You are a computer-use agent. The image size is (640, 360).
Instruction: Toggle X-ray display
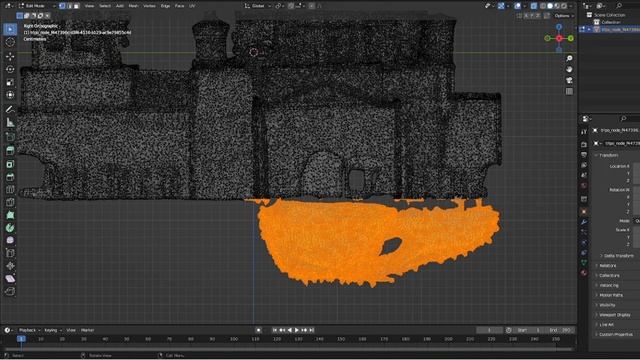click(534, 6)
